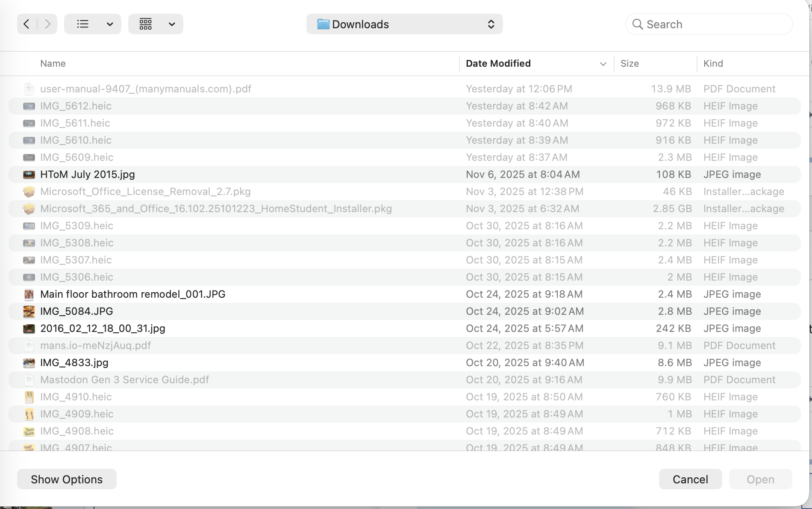Sort files by the Name column

point(53,63)
